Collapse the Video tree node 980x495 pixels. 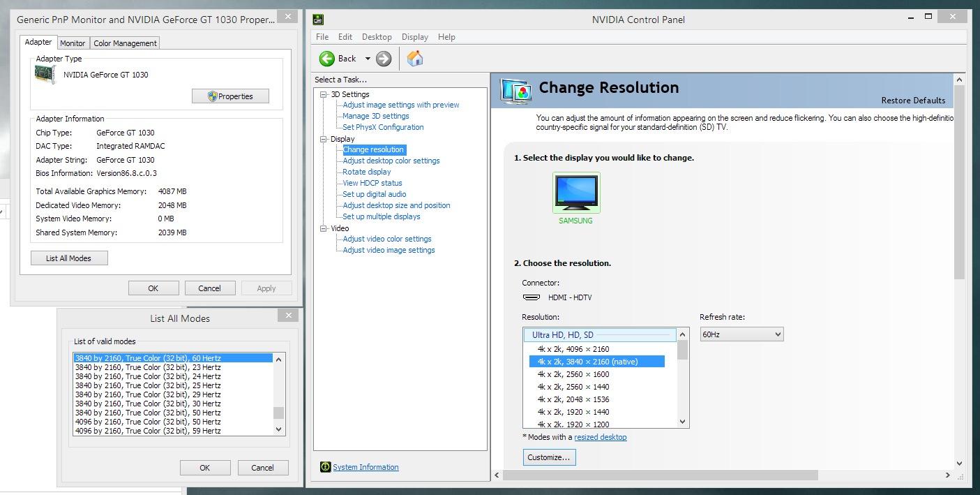click(x=324, y=228)
